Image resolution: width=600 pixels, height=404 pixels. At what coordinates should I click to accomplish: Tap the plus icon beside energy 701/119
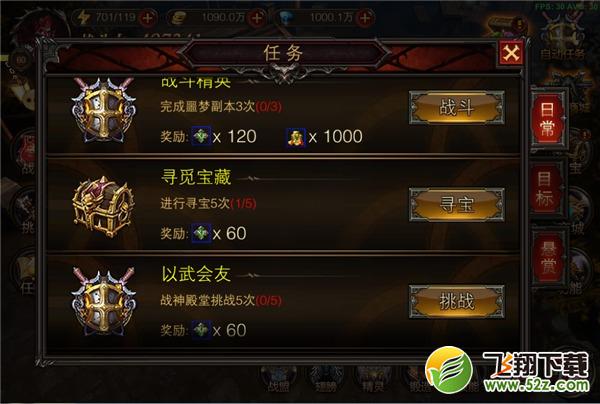pos(148,18)
